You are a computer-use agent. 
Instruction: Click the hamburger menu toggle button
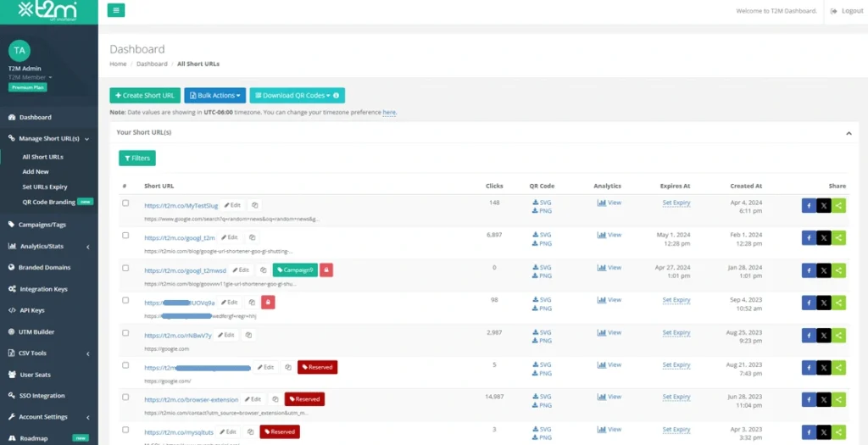pyautogui.click(x=116, y=10)
